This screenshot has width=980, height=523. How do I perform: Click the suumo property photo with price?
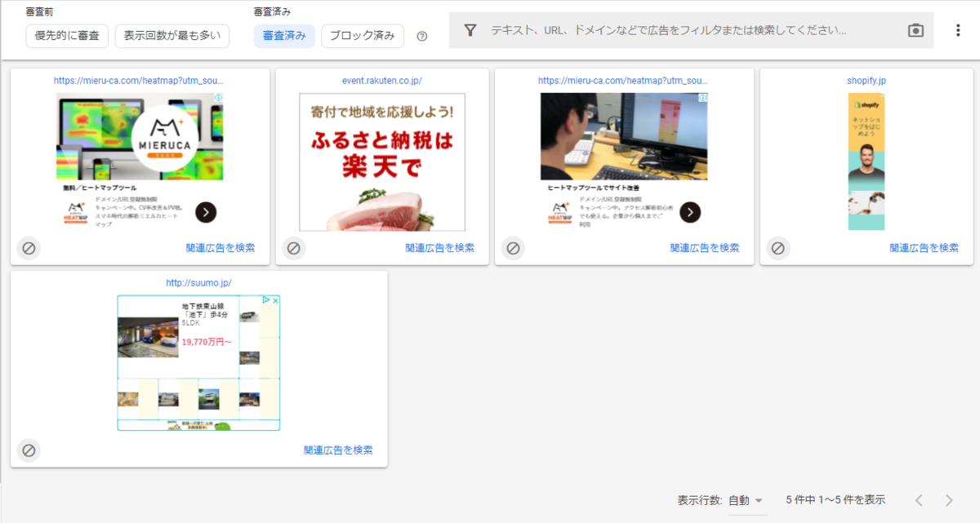coord(148,337)
